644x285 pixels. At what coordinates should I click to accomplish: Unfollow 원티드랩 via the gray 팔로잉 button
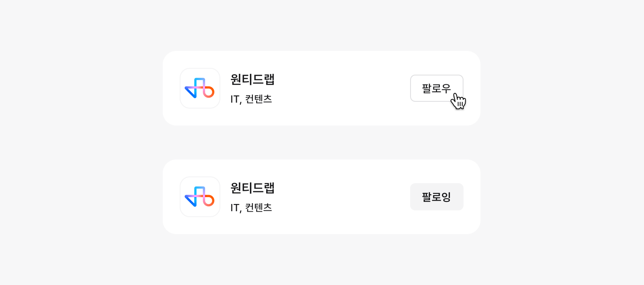pyautogui.click(x=436, y=197)
